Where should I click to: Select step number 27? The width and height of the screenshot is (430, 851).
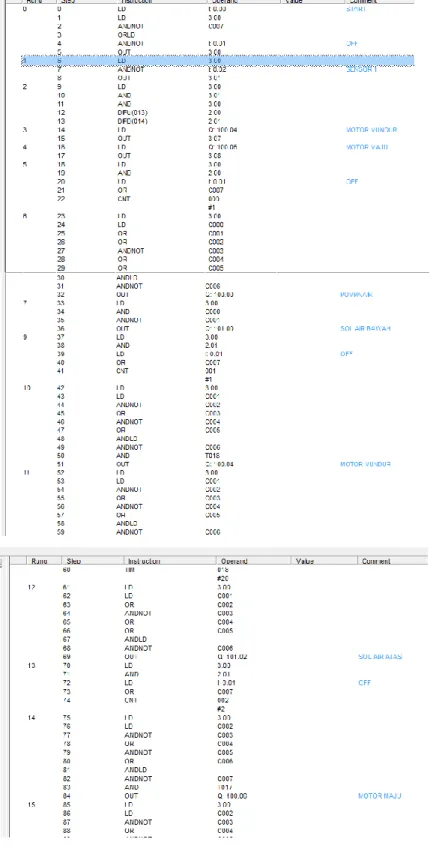61,251
